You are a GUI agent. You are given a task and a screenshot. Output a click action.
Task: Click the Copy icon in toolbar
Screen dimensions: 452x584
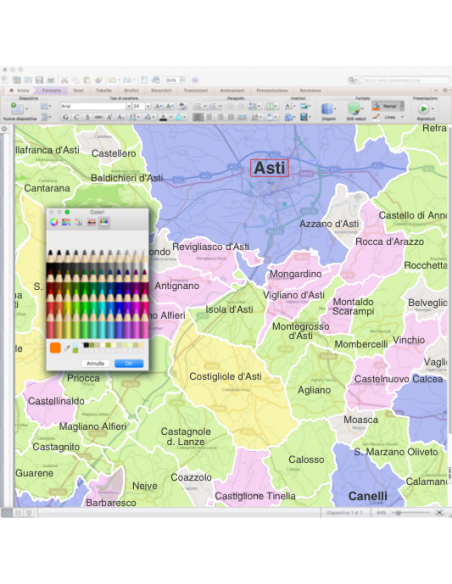tap(76, 80)
